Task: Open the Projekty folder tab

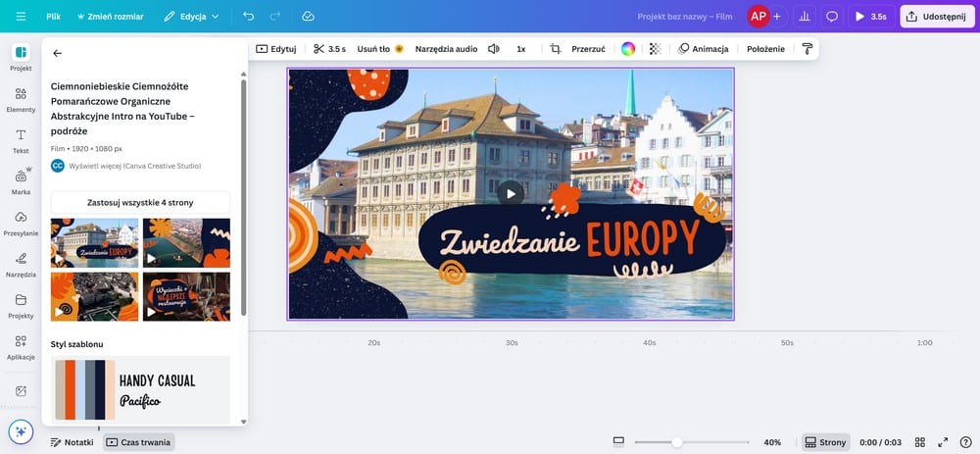Action: click(21, 306)
